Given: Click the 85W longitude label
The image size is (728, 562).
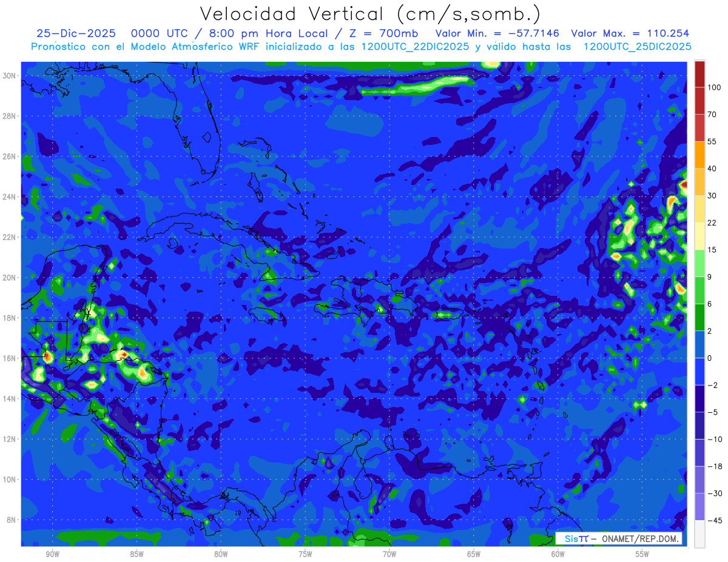Looking at the screenshot, I should tap(136, 554).
